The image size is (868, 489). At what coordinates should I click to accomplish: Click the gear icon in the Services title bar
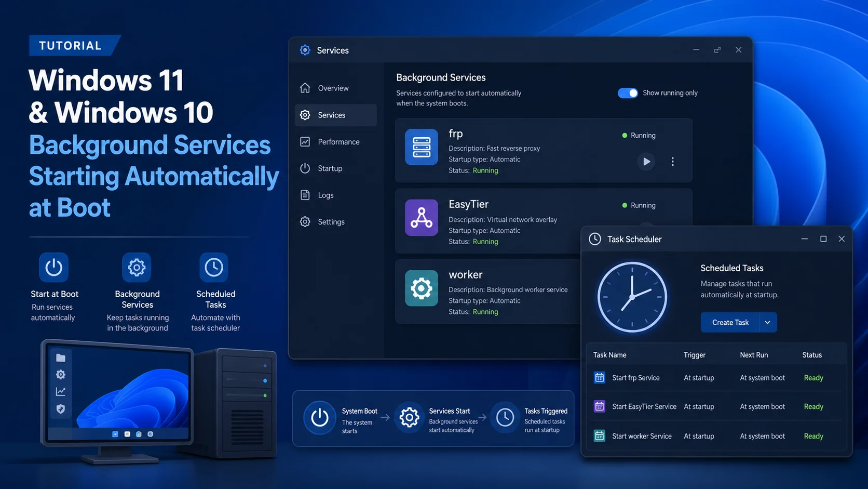(305, 50)
